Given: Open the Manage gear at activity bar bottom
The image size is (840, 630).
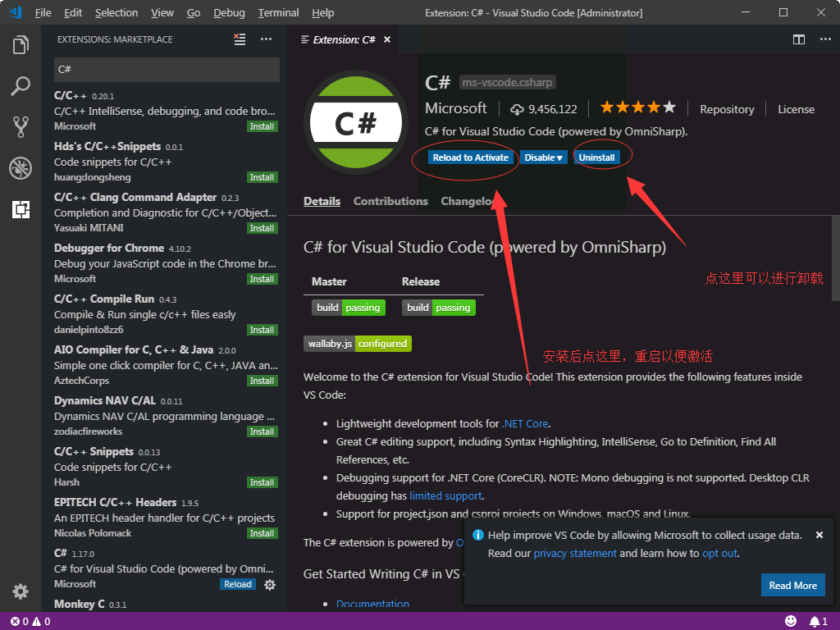Looking at the screenshot, I should tap(21, 591).
